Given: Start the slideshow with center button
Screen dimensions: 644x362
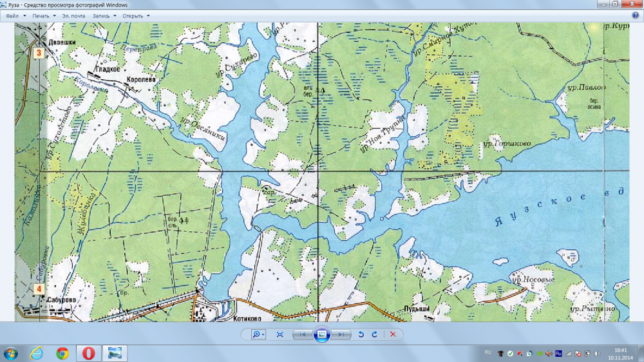Looking at the screenshot, I should tap(322, 334).
